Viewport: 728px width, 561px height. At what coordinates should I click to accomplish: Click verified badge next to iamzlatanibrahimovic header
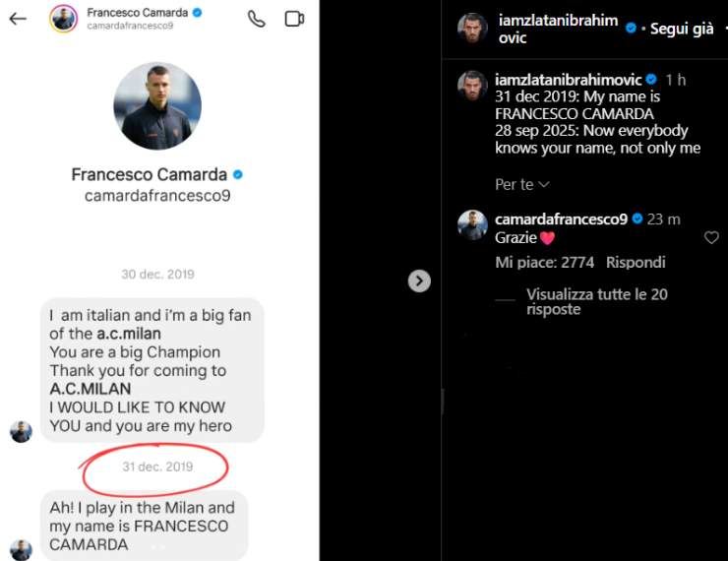click(x=632, y=29)
